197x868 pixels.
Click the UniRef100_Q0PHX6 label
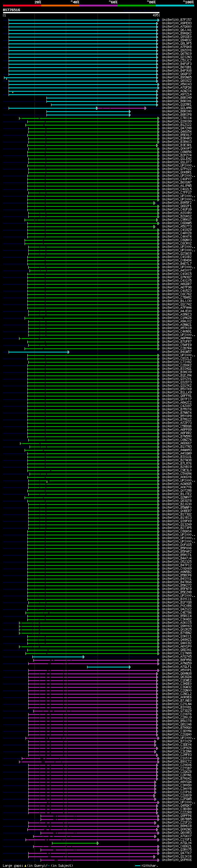coord(176,860)
